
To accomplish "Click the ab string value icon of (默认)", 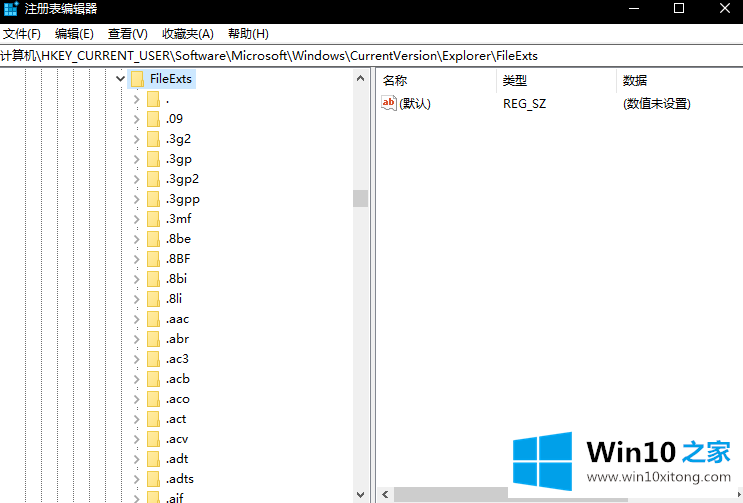I will [389, 103].
